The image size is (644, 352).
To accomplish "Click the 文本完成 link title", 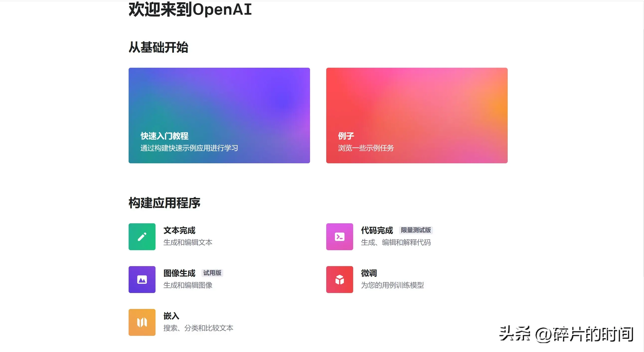I will (179, 230).
